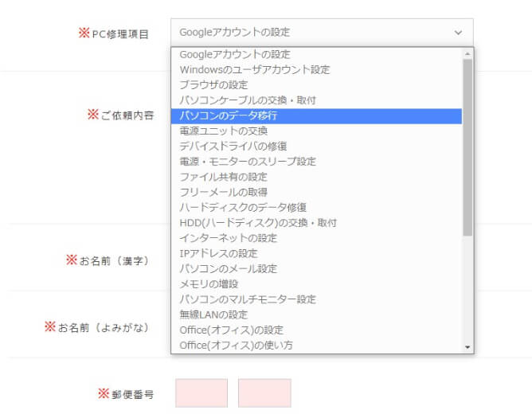This screenshot has width=532, height=414.
Task: Select パソコンのマルチモニター設定 option
Action: click(316, 299)
